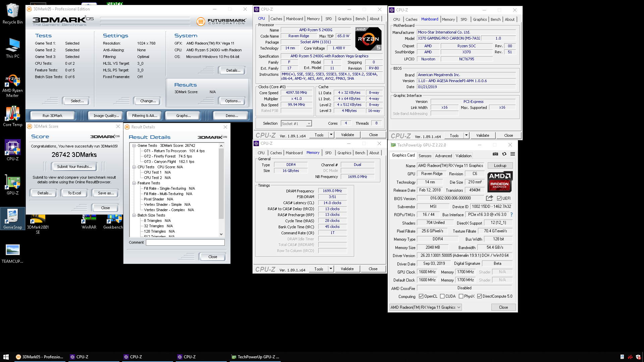Image resolution: width=644 pixels, height=362 pixels.
Task: Open GPU-Z hamburger menu icon
Action: 513,154
